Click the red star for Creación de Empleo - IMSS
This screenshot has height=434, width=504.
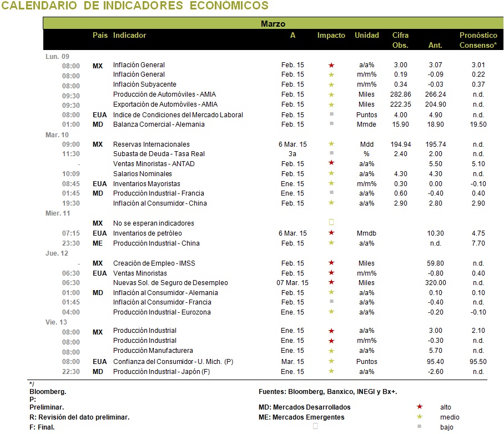point(331,262)
